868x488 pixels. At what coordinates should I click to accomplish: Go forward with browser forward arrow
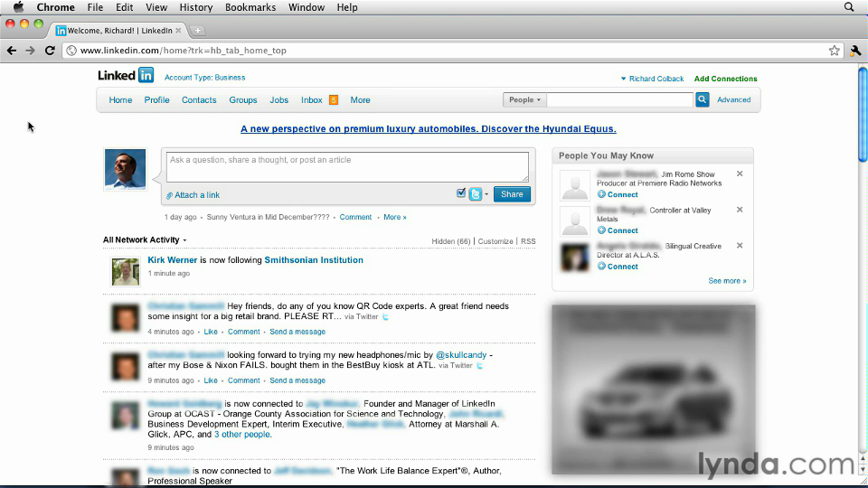31,51
